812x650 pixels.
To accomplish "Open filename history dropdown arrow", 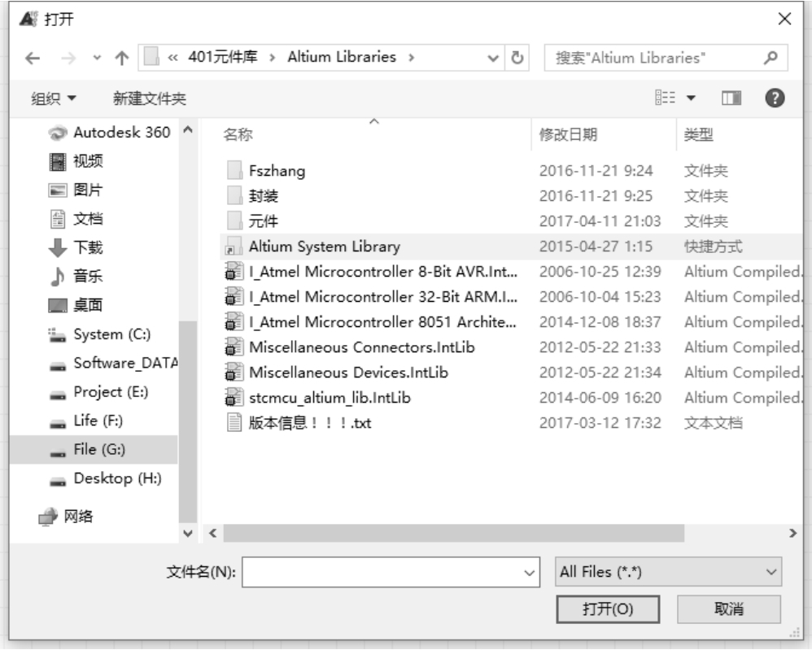I will [x=529, y=573].
